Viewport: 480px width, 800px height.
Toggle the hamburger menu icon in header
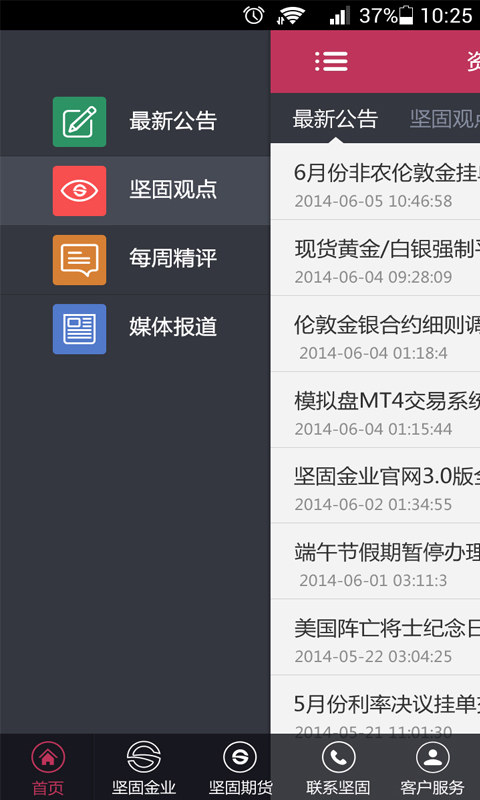[332, 62]
